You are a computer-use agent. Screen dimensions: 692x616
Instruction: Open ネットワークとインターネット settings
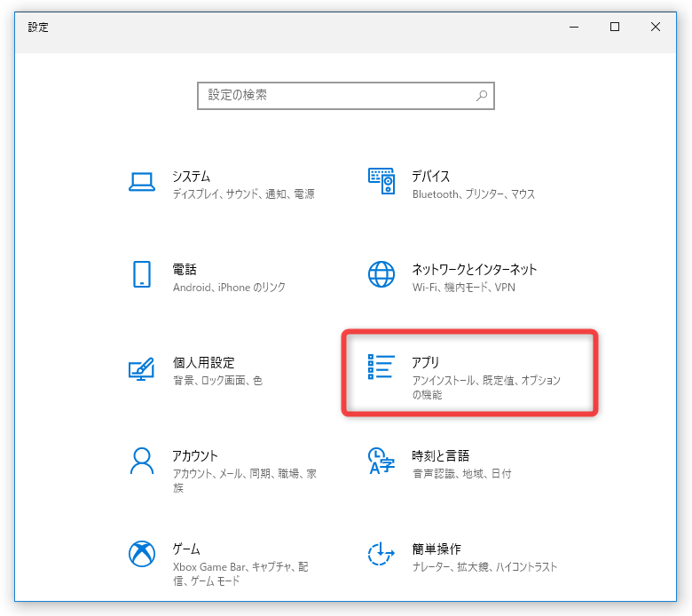pyautogui.click(x=475, y=269)
